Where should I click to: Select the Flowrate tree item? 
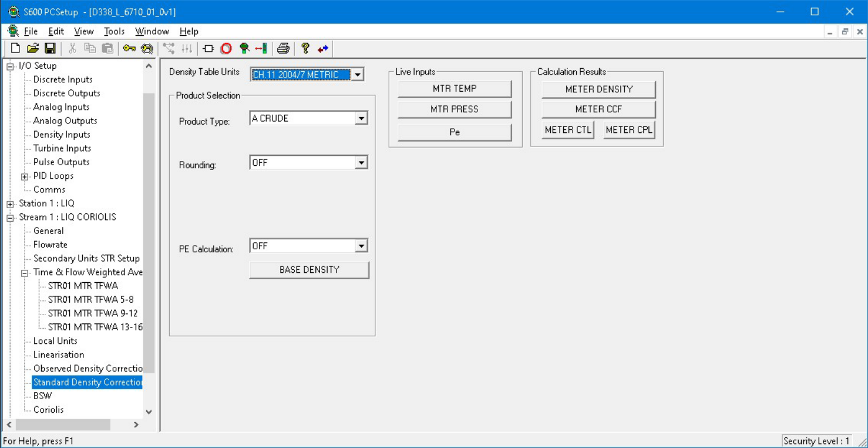coord(50,245)
